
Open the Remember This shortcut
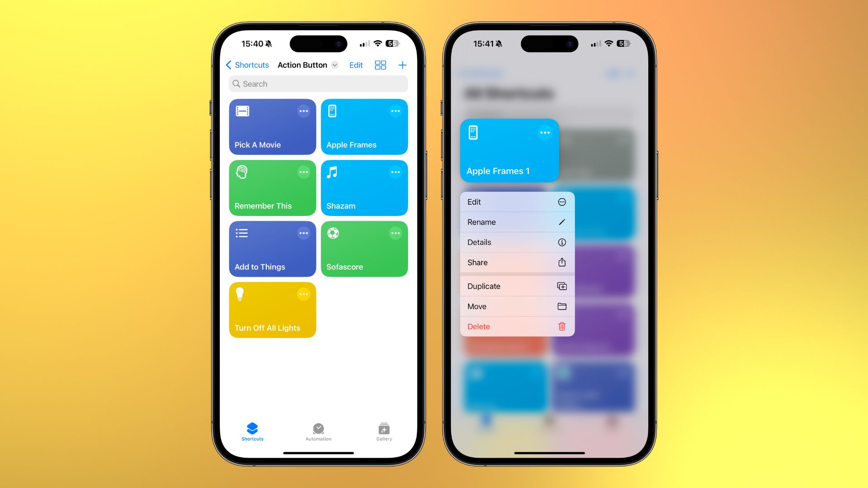pyautogui.click(x=273, y=188)
